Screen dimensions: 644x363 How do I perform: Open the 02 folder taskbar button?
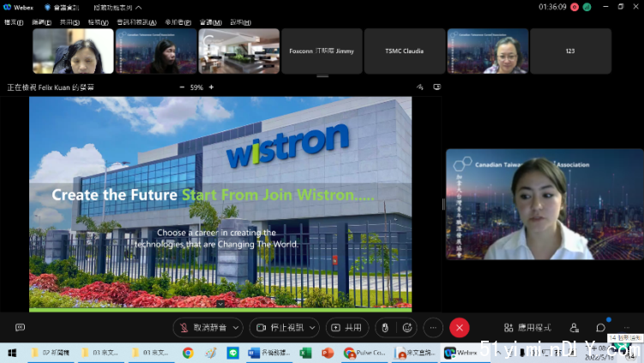[x=51, y=353]
